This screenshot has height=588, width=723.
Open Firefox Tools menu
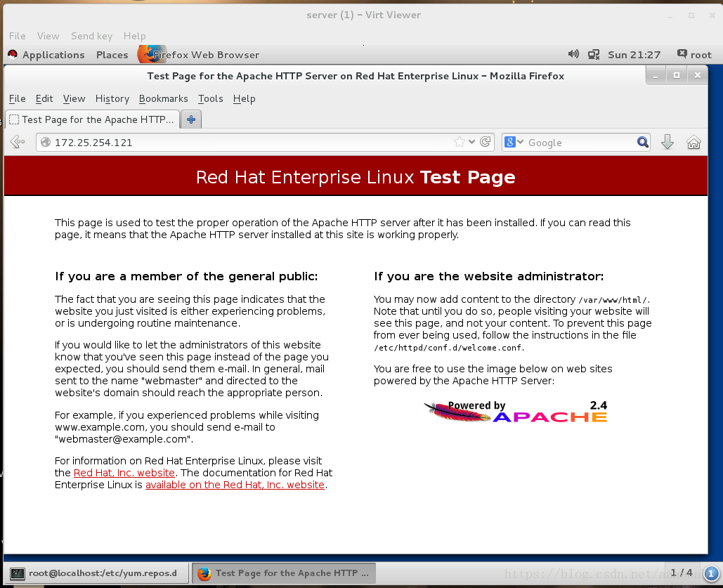[x=211, y=98]
